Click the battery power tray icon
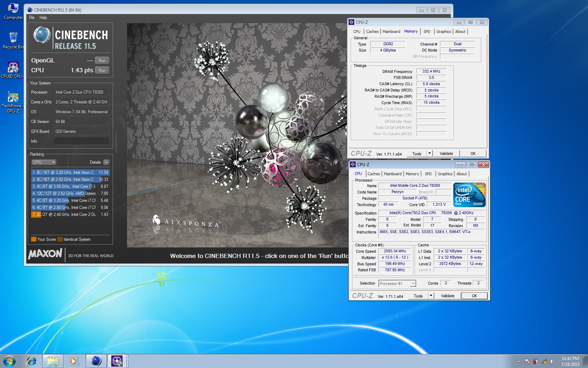The image size is (588, 368). [x=535, y=361]
